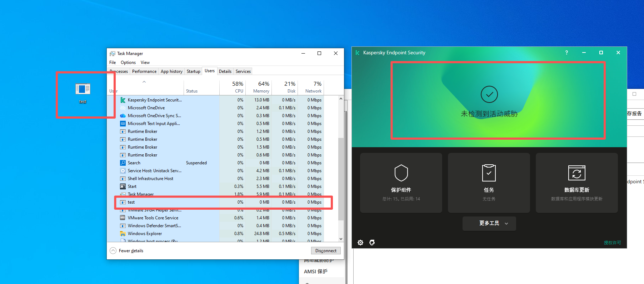
Task: Click the test process icon in Task Manager
Action: 123,202
